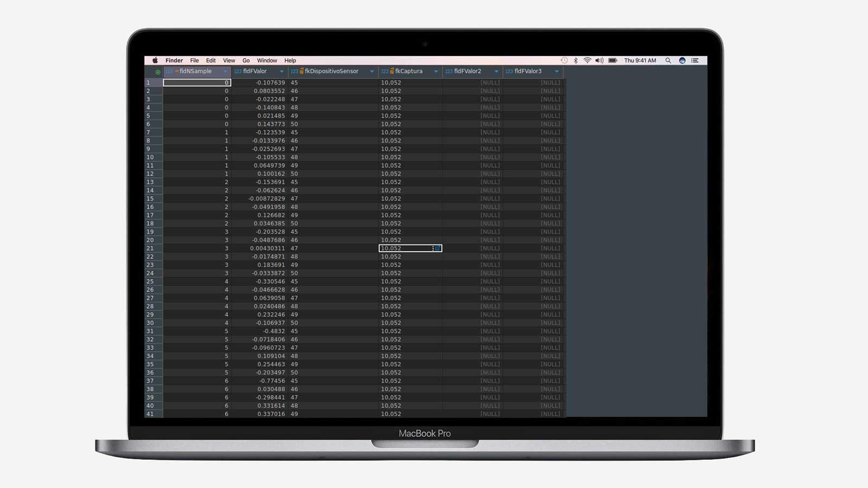Open the Notification Center list icon
Viewport: 868px width, 488px height.
[x=695, y=61]
